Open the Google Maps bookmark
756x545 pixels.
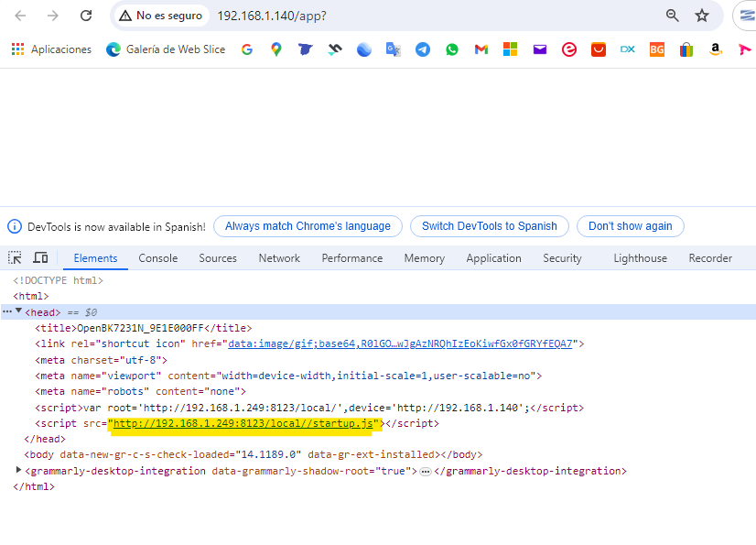tap(276, 49)
